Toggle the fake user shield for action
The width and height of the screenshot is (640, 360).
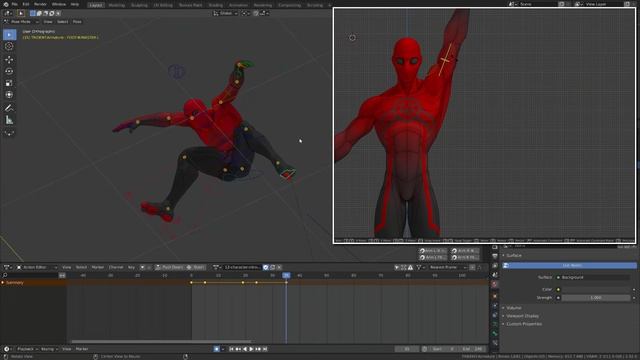266,267
